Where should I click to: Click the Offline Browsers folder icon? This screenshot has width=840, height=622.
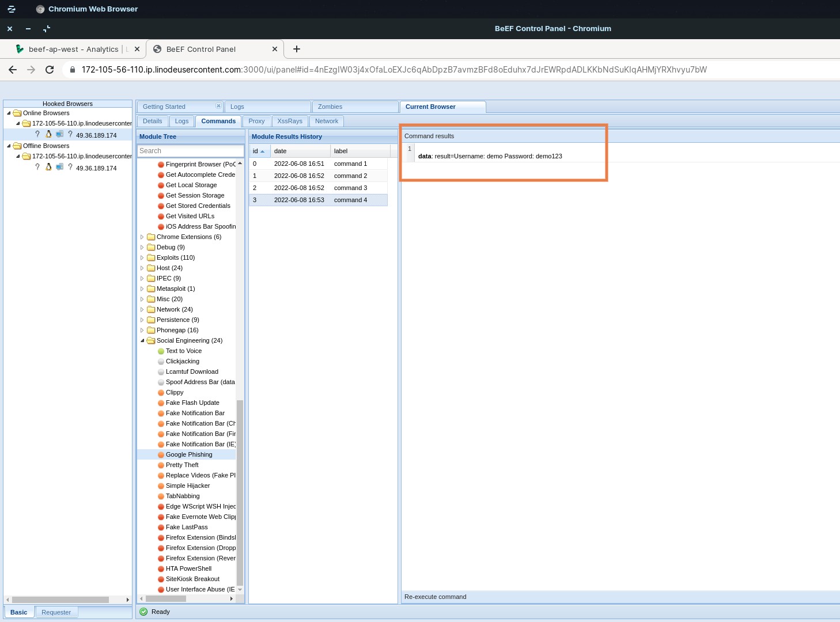tap(17, 146)
